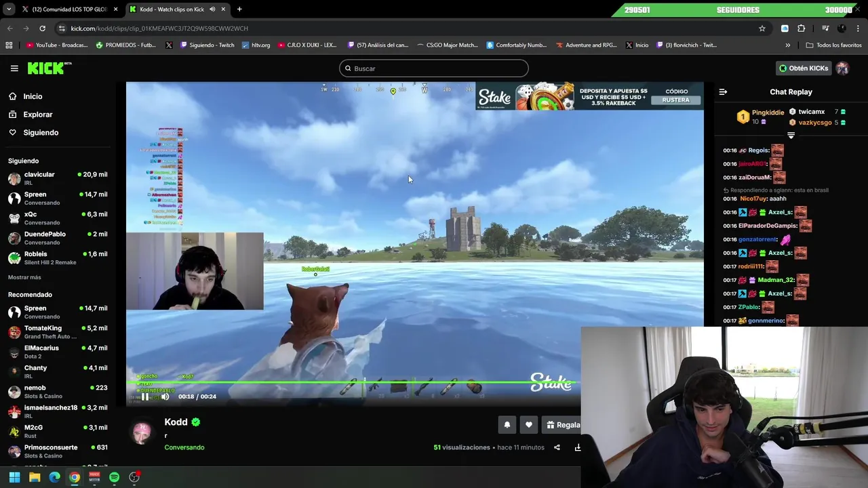
Task: Open Robleis channel in sidebar
Action: tap(58, 258)
